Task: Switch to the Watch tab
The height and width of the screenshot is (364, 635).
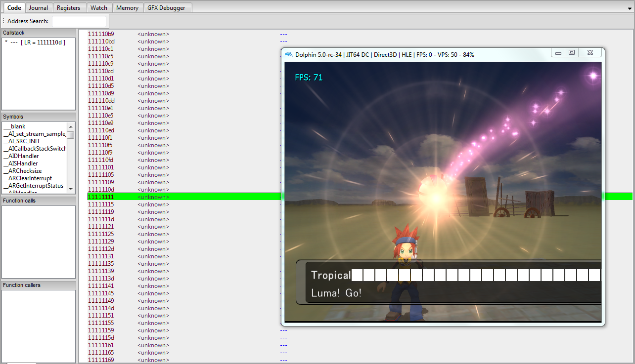Action: tap(99, 7)
